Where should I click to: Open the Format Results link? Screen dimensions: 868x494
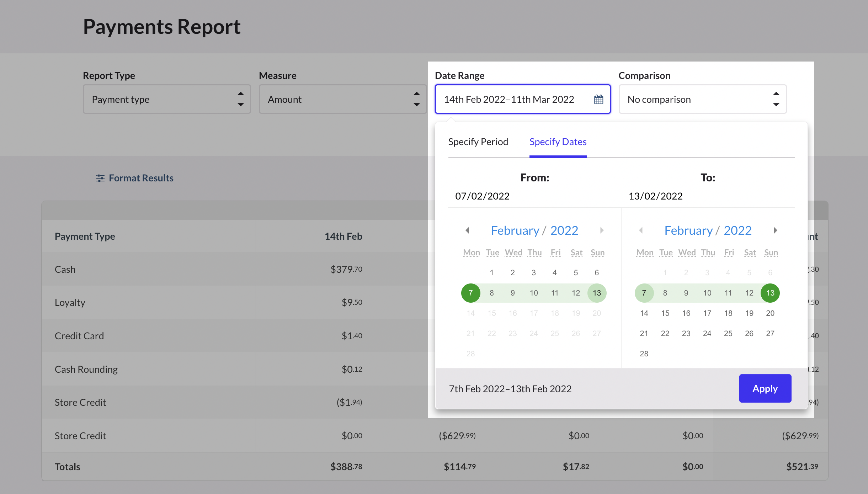[x=141, y=178]
